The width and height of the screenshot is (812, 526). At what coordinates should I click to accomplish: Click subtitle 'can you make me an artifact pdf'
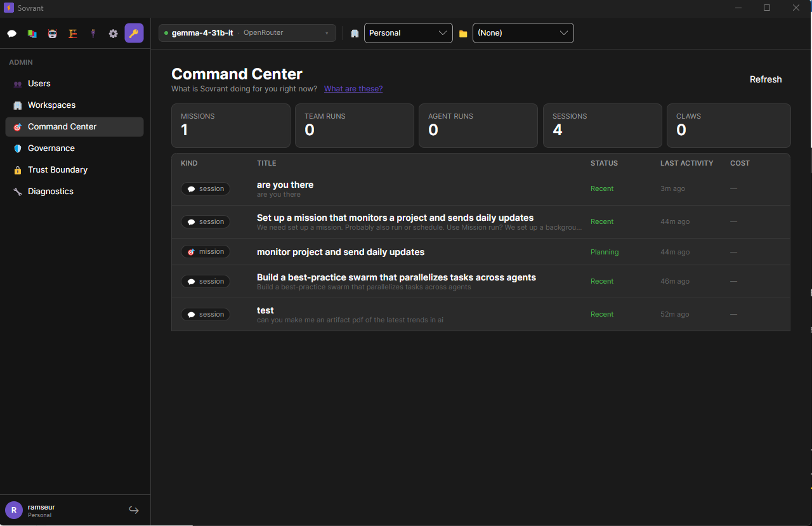pos(350,320)
